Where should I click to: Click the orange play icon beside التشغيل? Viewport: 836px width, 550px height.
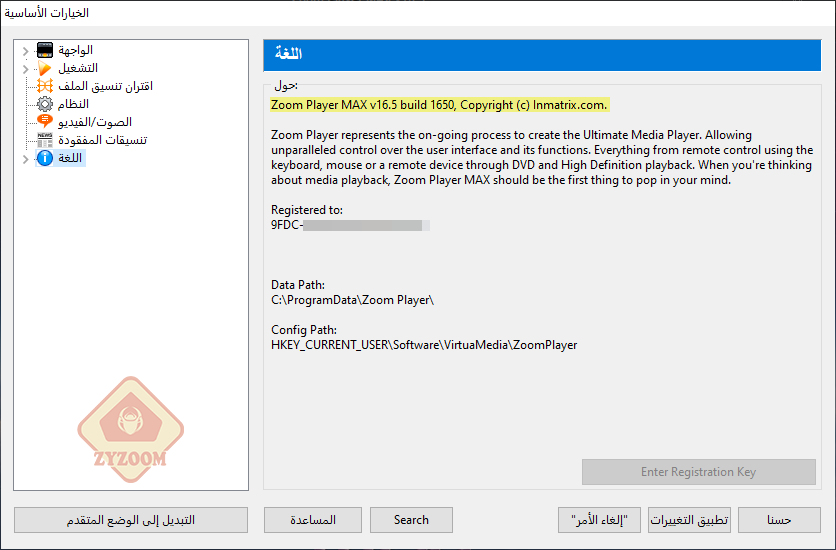click(x=45, y=68)
